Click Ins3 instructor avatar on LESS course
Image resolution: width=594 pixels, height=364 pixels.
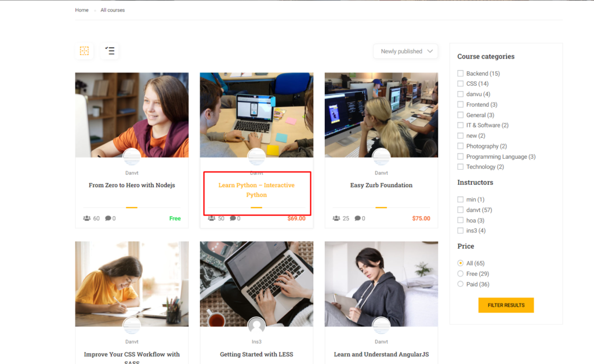[x=256, y=326]
